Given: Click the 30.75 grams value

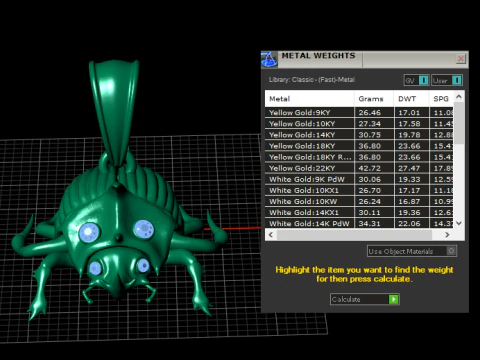Looking at the screenshot, I should pos(369,135).
